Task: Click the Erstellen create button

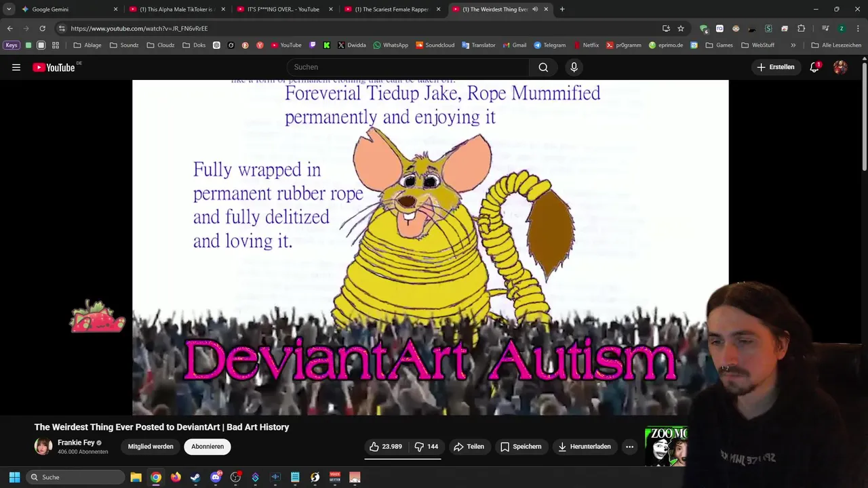Action: click(775, 67)
